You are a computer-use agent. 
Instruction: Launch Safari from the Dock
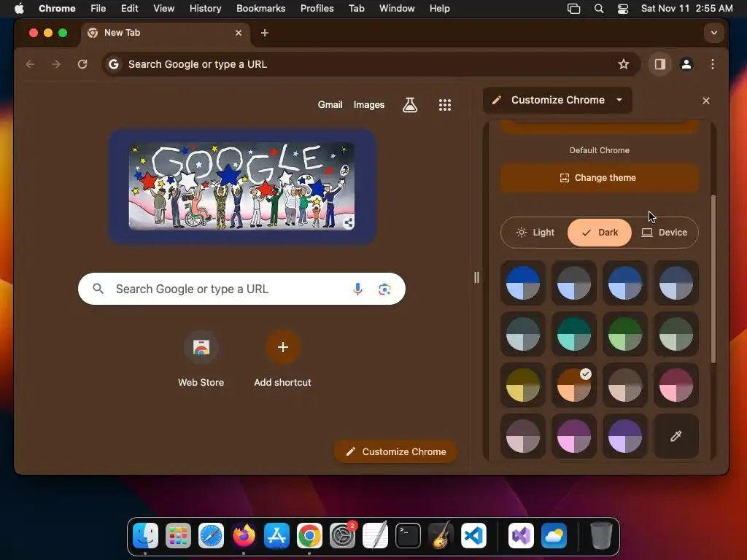(211, 536)
